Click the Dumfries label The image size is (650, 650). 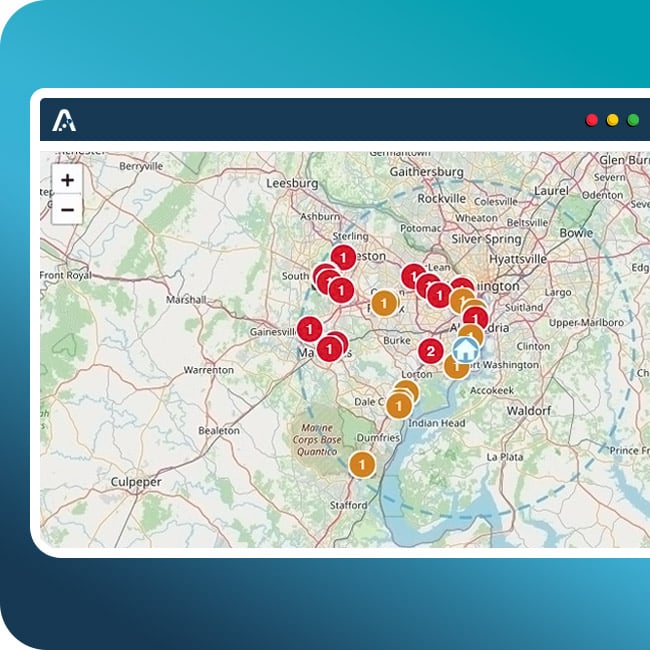tap(378, 437)
